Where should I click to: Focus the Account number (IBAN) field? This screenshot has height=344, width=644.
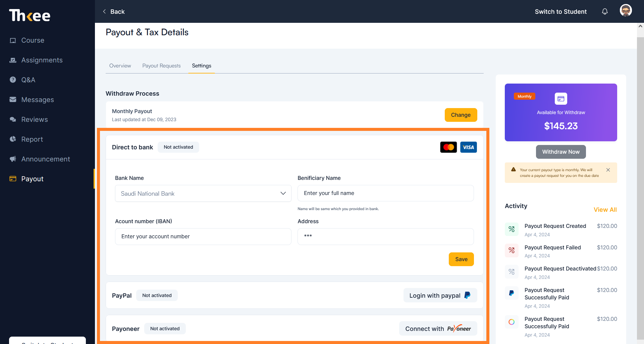pyautogui.click(x=203, y=237)
